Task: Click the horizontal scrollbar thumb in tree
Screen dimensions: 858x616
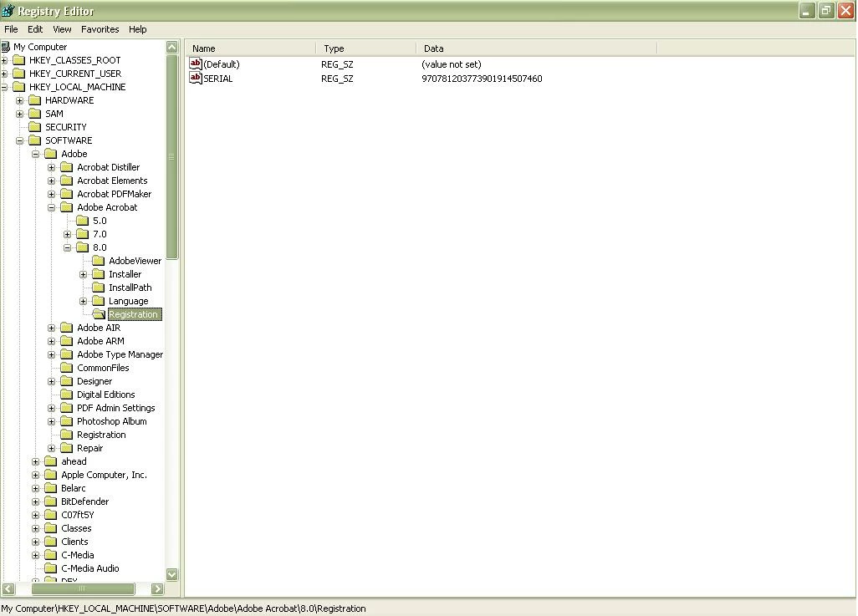Action: (x=83, y=588)
